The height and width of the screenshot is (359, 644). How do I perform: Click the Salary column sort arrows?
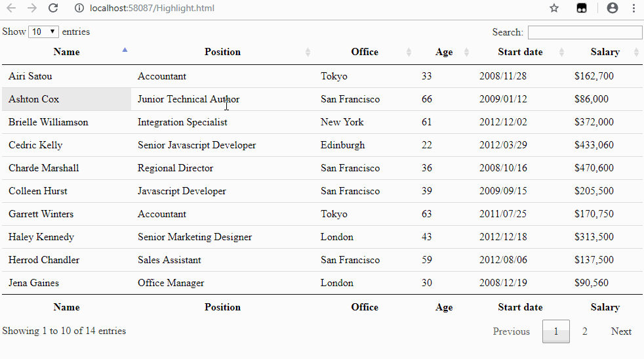click(x=636, y=52)
